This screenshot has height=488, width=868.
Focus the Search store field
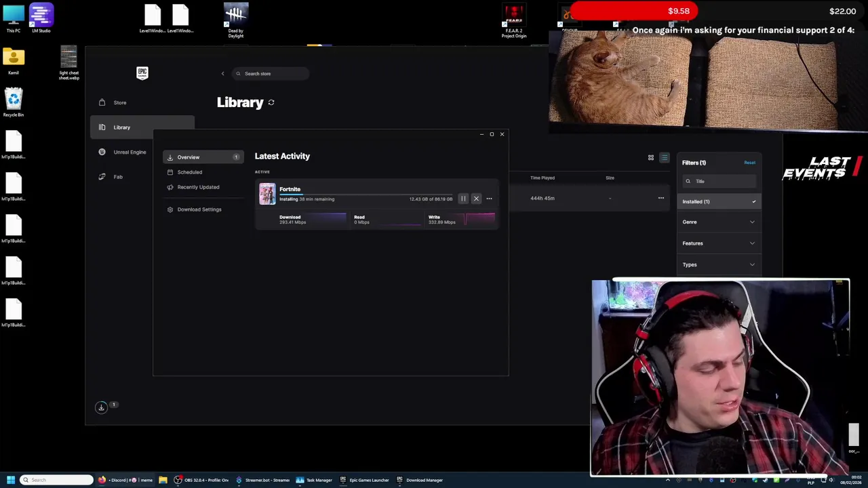click(x=270, y=73)
